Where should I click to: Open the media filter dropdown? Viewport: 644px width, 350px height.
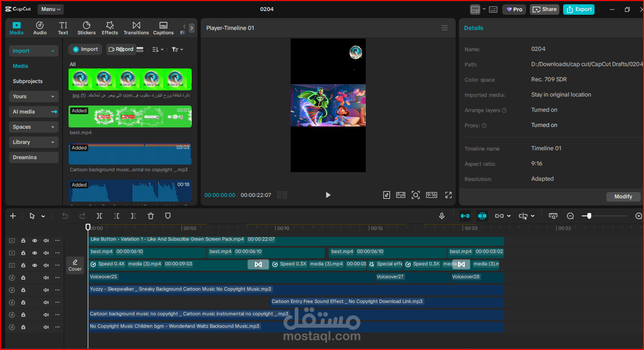(x=177, y=49)
